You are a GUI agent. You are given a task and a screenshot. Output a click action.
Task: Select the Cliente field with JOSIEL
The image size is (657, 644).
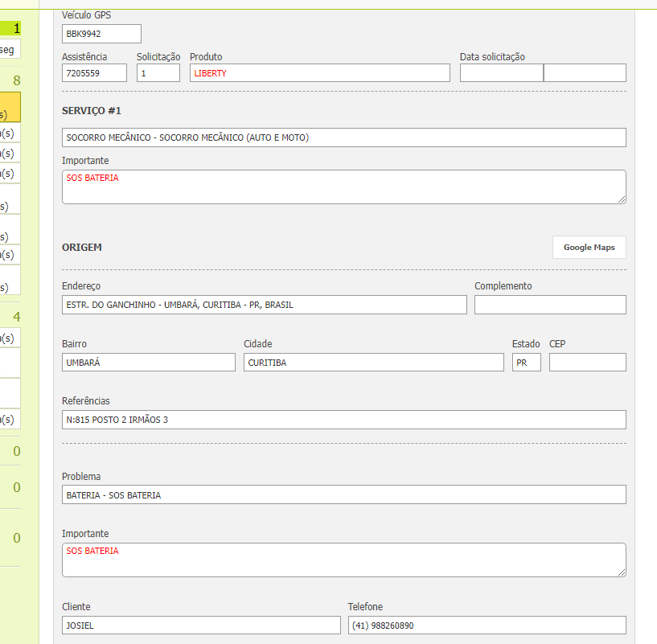click(201, 626)
